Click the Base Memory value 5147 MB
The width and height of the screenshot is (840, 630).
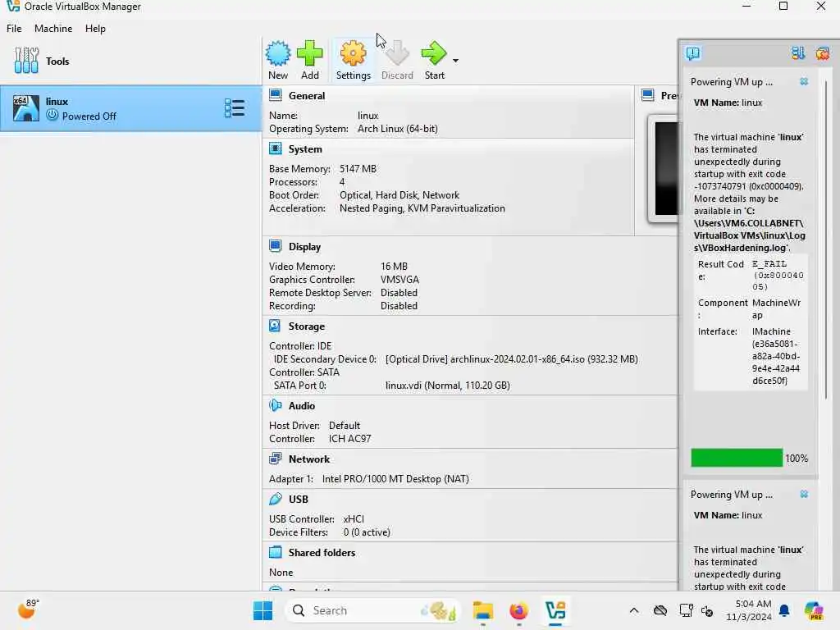click(358, 169)
